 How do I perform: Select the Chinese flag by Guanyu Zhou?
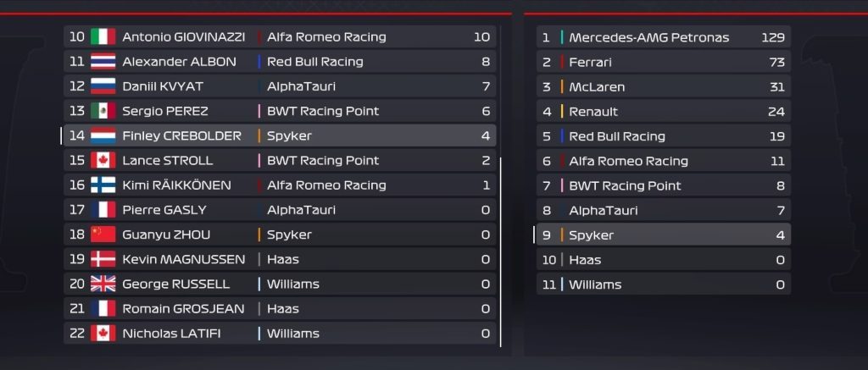click(x=103, y=235)
